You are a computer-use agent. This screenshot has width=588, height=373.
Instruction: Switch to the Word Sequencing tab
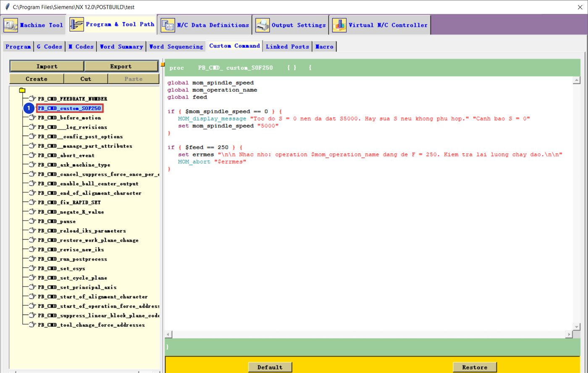click(x=176, y=47)
